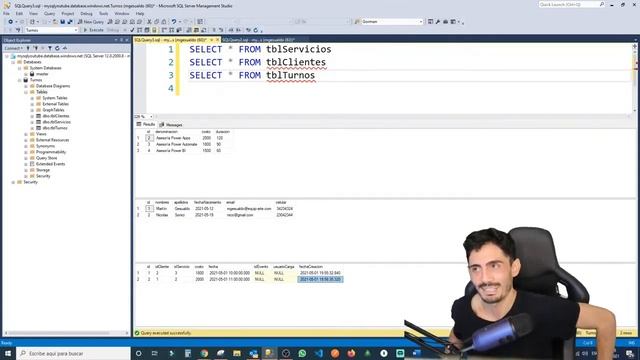Viewport: 640px width, 360px height.
Task: Click tblClientes in query line 2
Action: point(296,62)
